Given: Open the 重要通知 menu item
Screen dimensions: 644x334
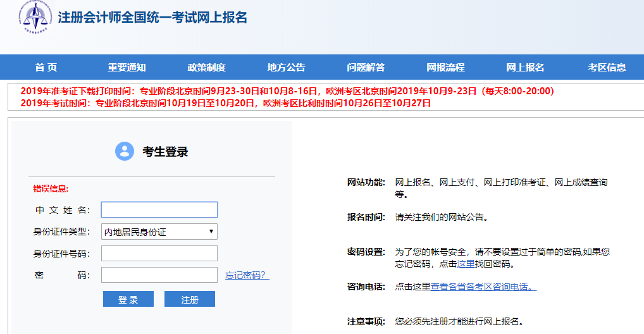Looking at the screenshot, I should tap(127, 68).
